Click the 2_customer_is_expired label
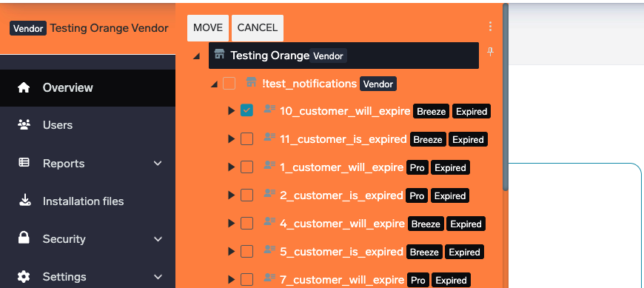The width and height of the screenshot is (644, 288). click(341, 195)
